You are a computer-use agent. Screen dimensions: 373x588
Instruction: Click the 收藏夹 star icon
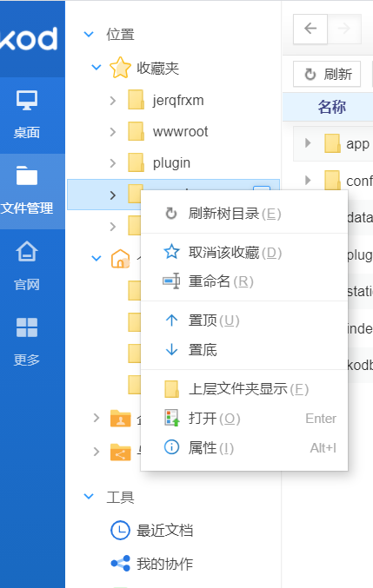tap(120, 68)
